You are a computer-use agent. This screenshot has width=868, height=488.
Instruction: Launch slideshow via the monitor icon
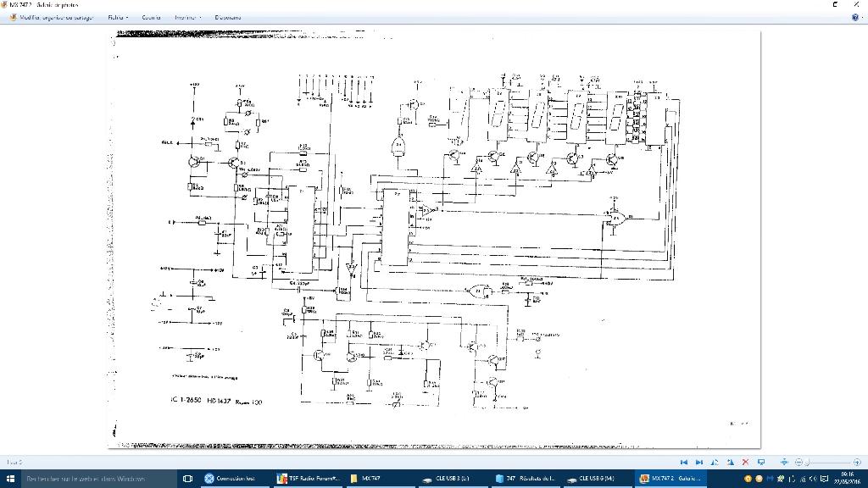point(761,462)
